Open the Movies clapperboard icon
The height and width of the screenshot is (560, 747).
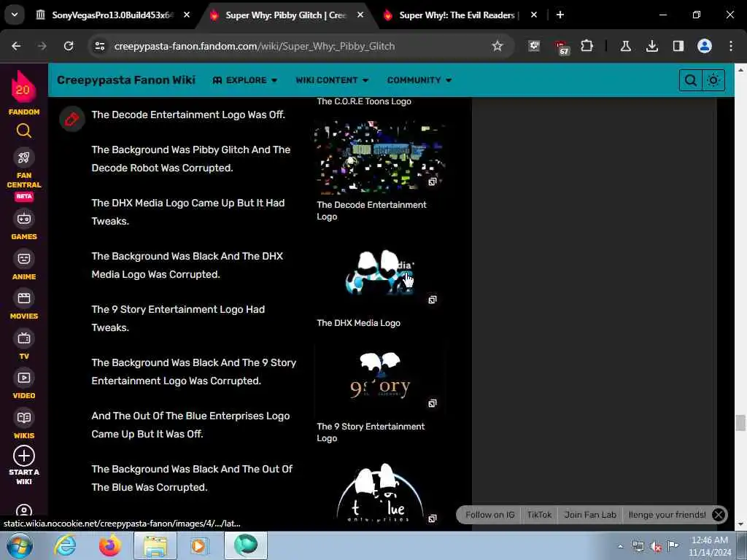[24, 298]
